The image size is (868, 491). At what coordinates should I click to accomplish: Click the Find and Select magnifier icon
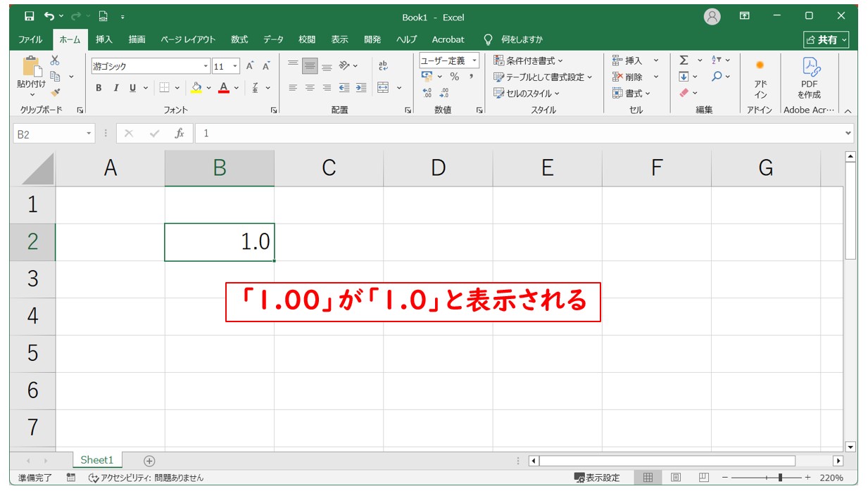pos(717,77)
